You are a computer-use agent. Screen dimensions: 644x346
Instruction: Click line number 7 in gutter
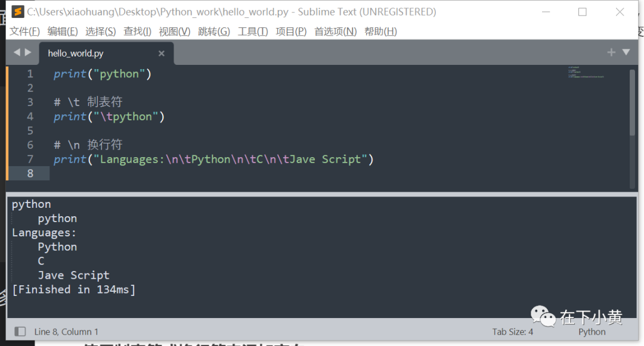[30, 159]
